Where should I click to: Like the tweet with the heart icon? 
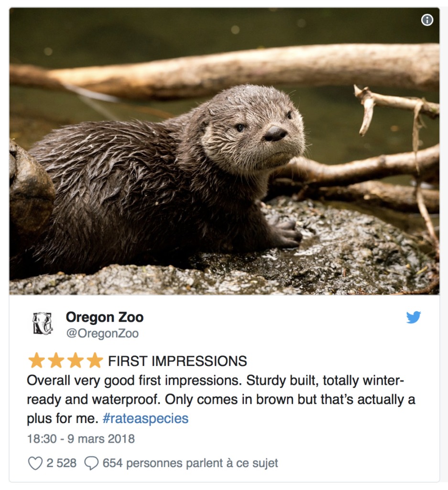pyautogui.click(x=35, y=463)
